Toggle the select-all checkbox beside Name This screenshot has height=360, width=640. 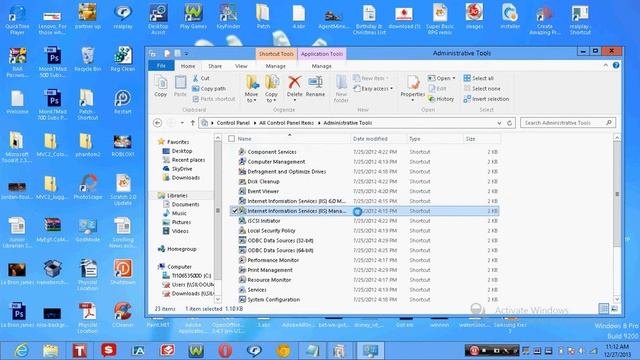click(231, 139)
